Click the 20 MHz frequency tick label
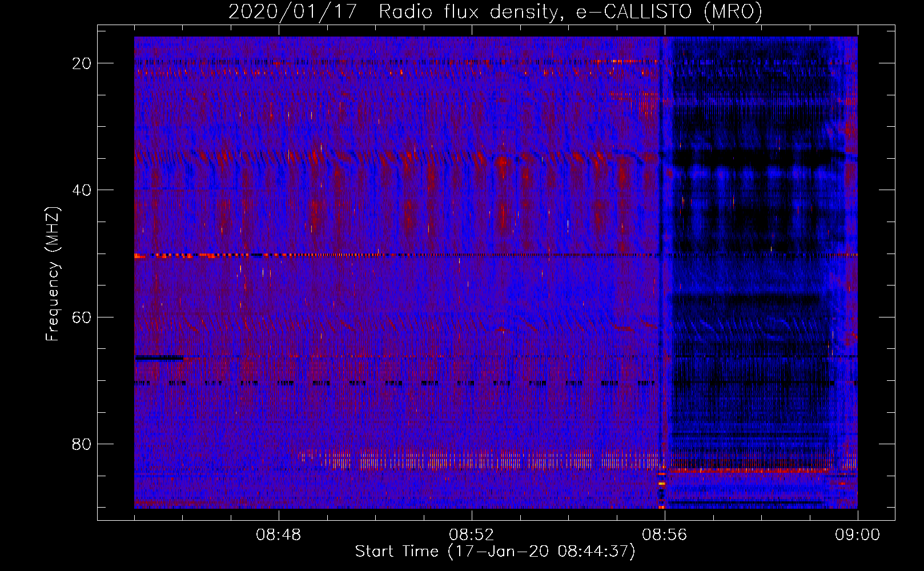 click(x=82, y=63)
